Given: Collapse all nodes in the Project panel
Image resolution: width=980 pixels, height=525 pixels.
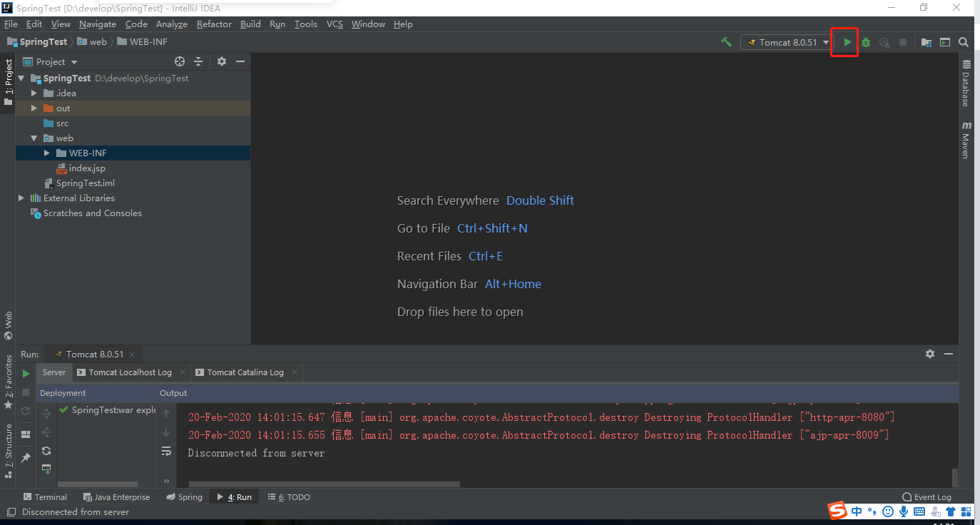Looking at the screenshot, I should 198,61.
